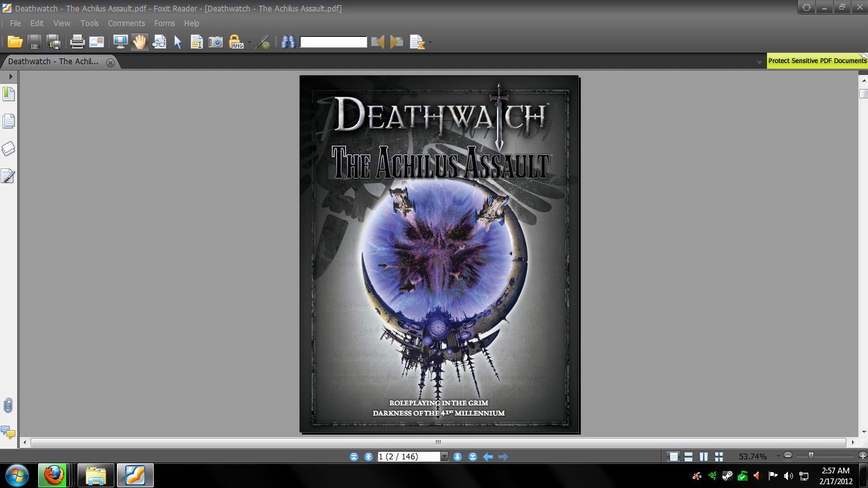Screen dimensions: 868x488
Task: Open the Signatures panel icon
Action: click(8, 176)
